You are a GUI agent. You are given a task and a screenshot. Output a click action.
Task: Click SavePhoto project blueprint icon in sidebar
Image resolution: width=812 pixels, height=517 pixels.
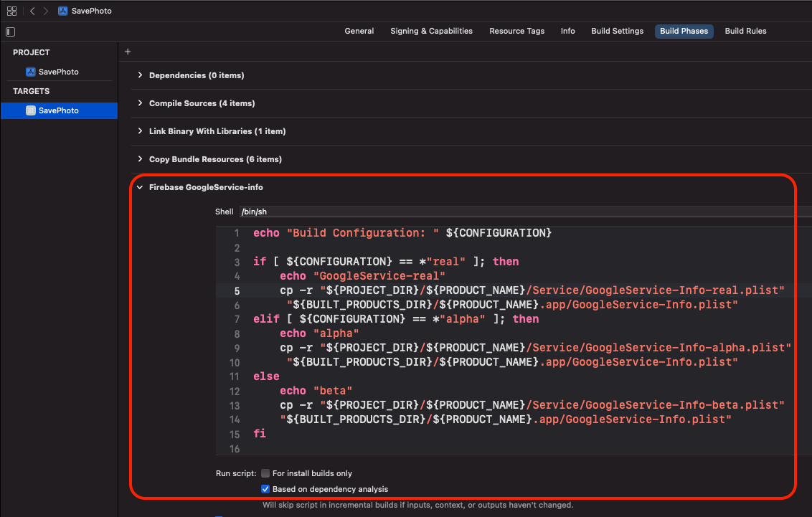click(x=31, y=72)
